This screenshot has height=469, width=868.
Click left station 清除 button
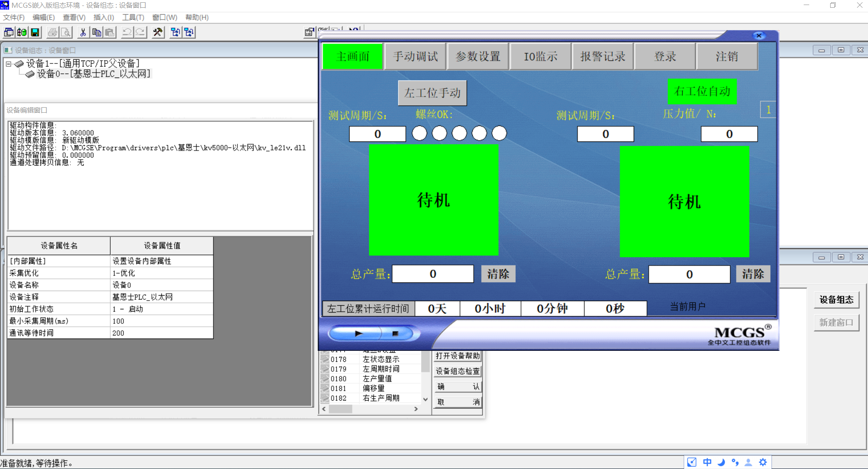point(498,274)
